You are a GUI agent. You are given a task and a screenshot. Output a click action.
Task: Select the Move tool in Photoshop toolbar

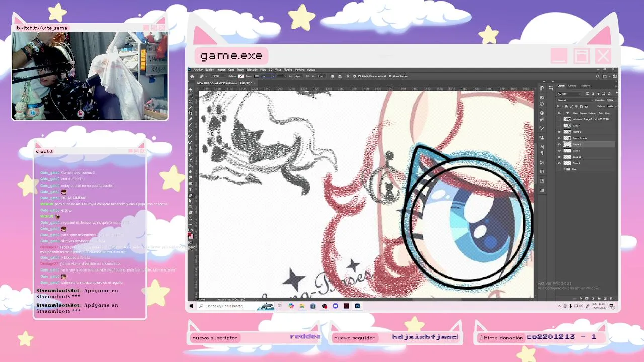[190, 89]
